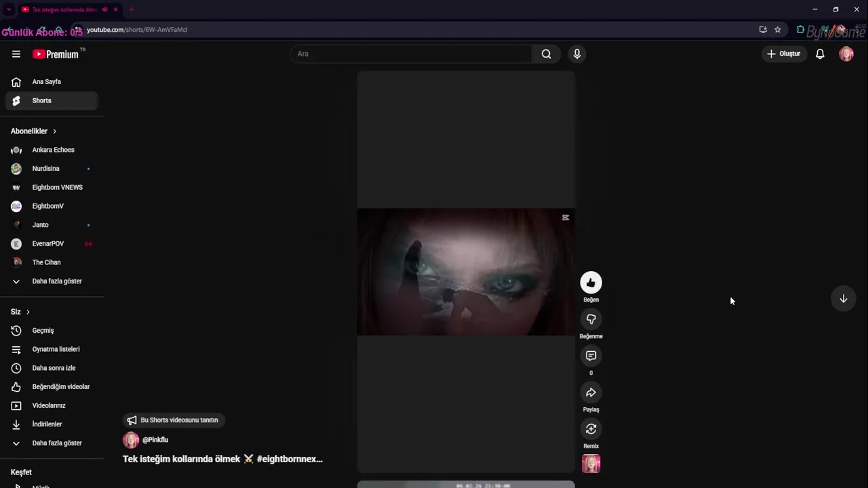
Task: Focus the Ara search field
Action: tap(412, 54)
